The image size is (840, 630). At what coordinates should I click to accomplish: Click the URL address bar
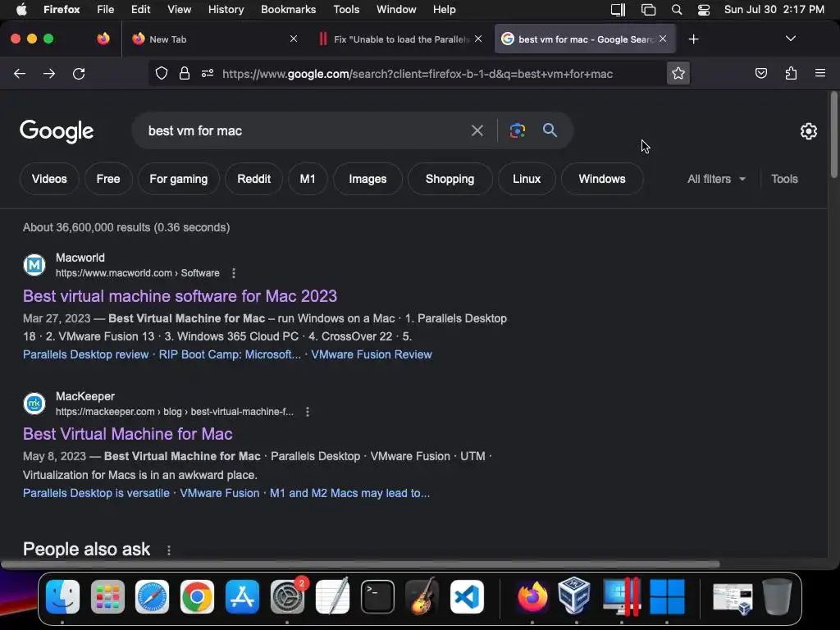[x=418, y=74]
